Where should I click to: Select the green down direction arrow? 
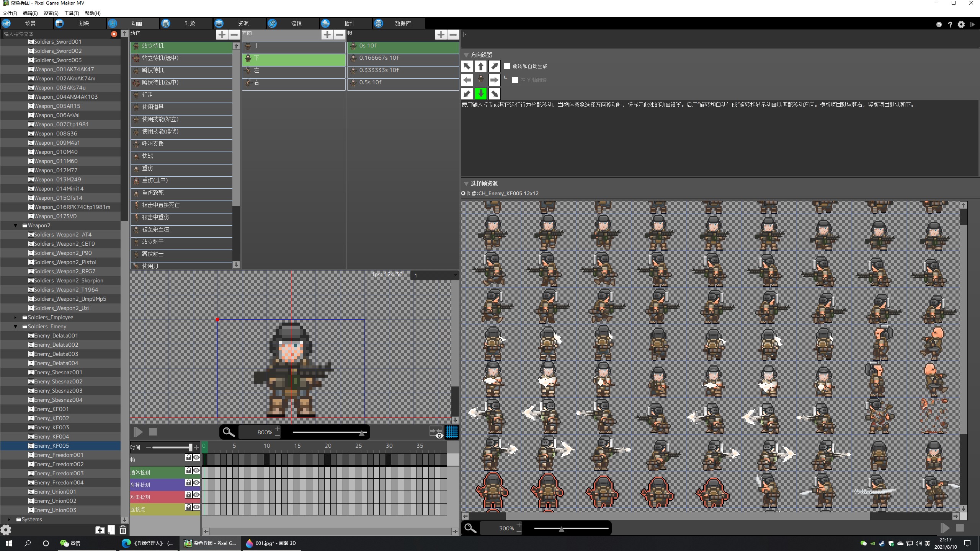tap(480, 94)
